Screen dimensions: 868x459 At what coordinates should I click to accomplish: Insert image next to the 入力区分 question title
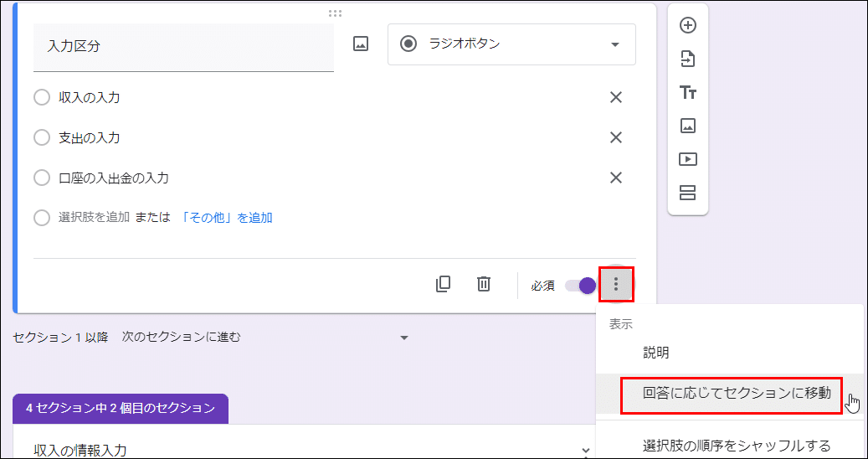point(361,44)
